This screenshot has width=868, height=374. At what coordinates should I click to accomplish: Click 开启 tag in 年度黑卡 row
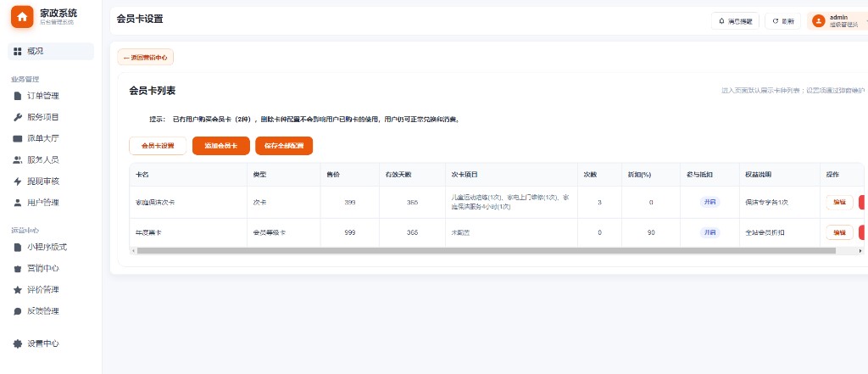(709, 232)
